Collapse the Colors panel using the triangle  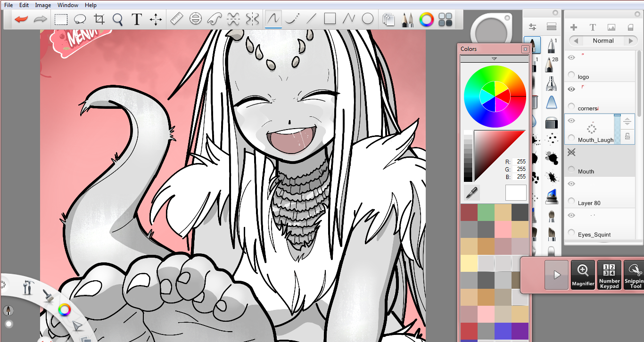tap(494, 59)
